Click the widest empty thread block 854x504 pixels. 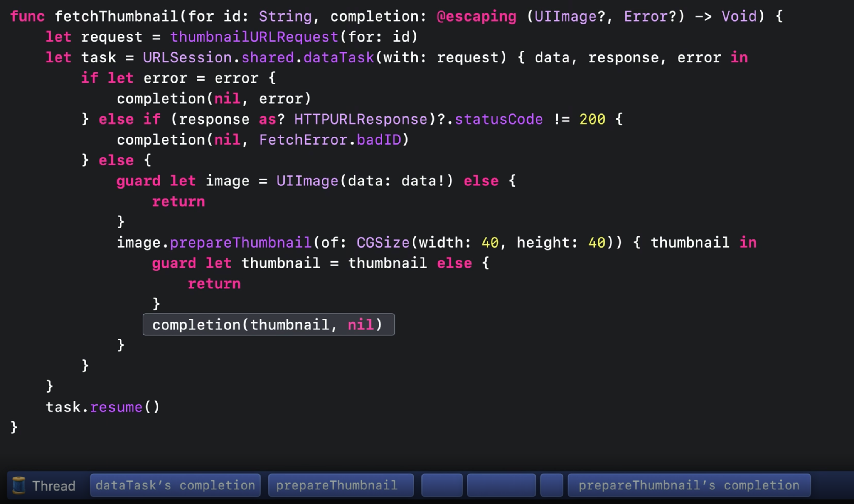click(501, 485)
